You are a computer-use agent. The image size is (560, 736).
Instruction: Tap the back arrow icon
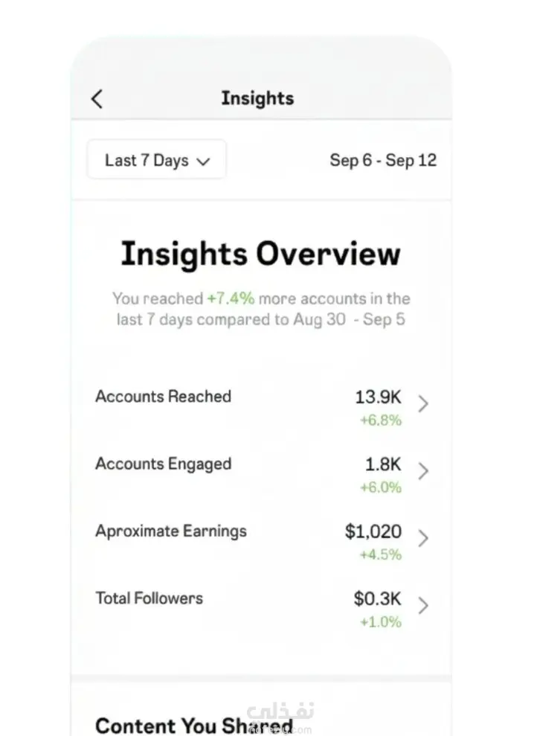97,99
